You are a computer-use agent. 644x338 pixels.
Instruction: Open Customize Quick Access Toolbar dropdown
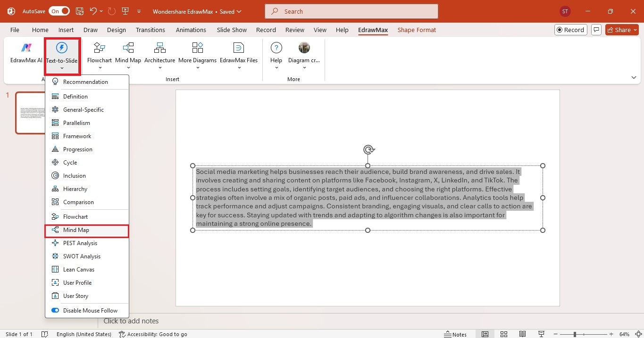coord(139,11)
